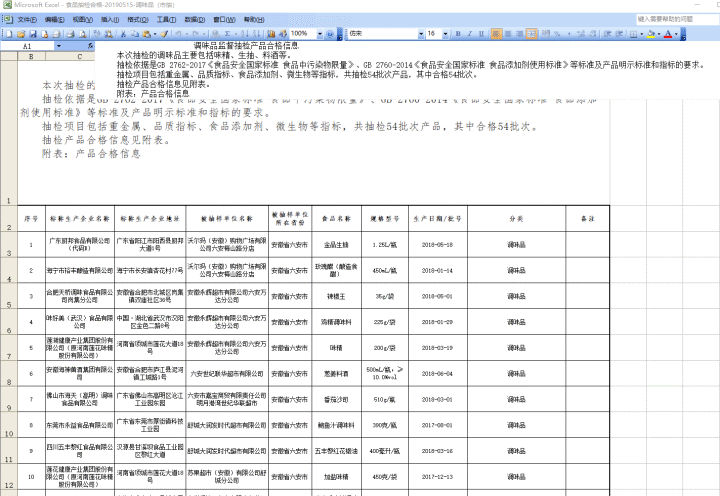
Task: Insert AutoSum with sigma icon
Action: (x=227, y=34)
